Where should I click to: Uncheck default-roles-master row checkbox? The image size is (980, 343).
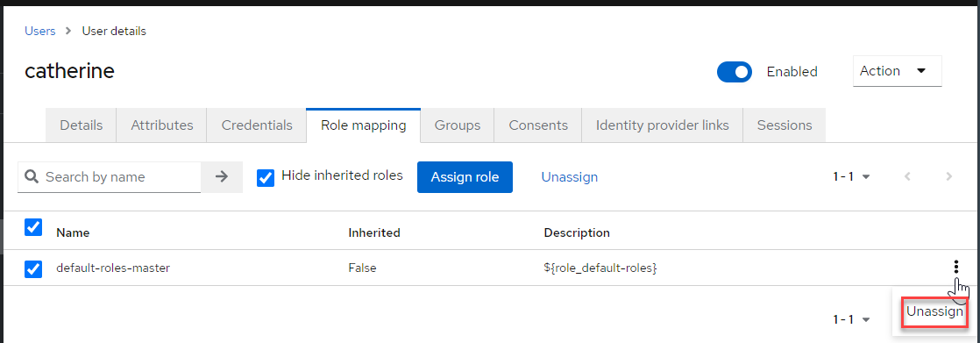point(33,269)
